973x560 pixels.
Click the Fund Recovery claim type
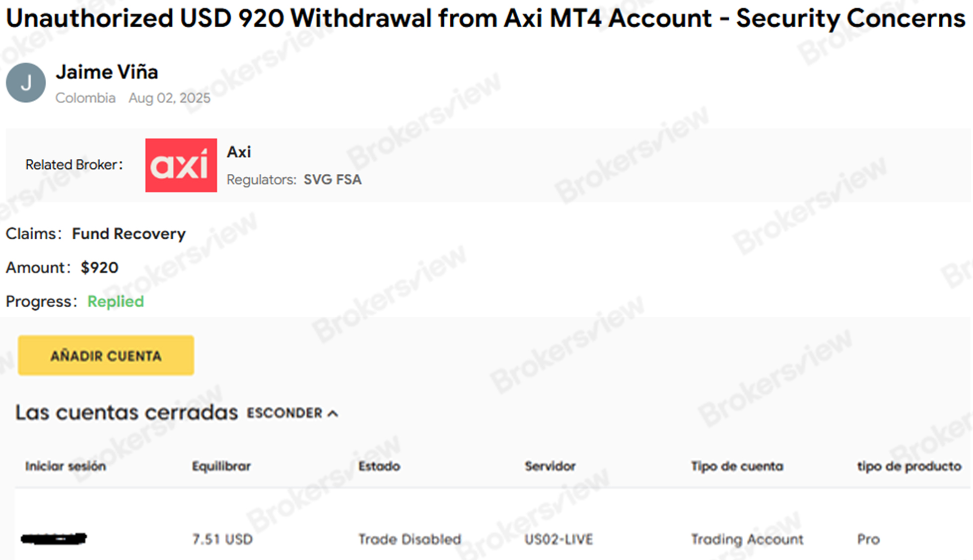(129, 234)
